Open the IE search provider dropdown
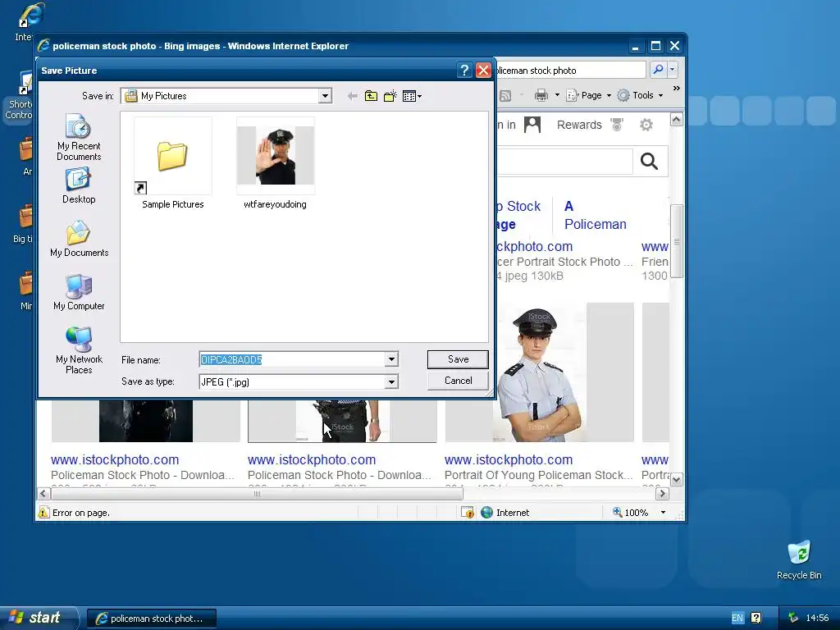This screenshot has height=630, width=840. point(673,70)
